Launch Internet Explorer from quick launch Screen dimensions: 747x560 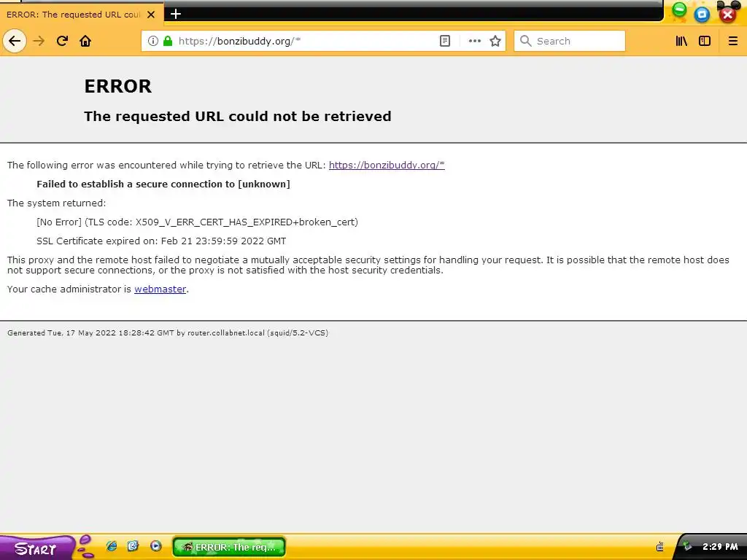tap(112, 546)
